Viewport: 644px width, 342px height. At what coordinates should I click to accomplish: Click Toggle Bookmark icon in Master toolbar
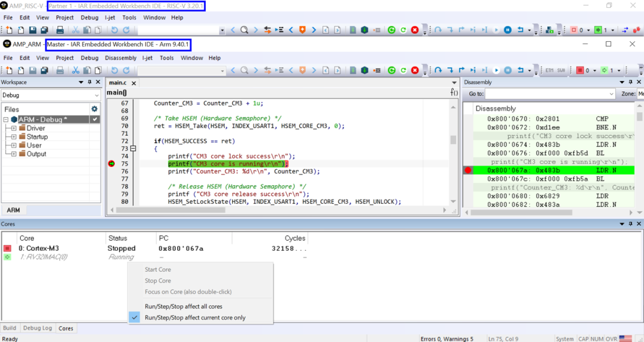(x=303, y=70)
